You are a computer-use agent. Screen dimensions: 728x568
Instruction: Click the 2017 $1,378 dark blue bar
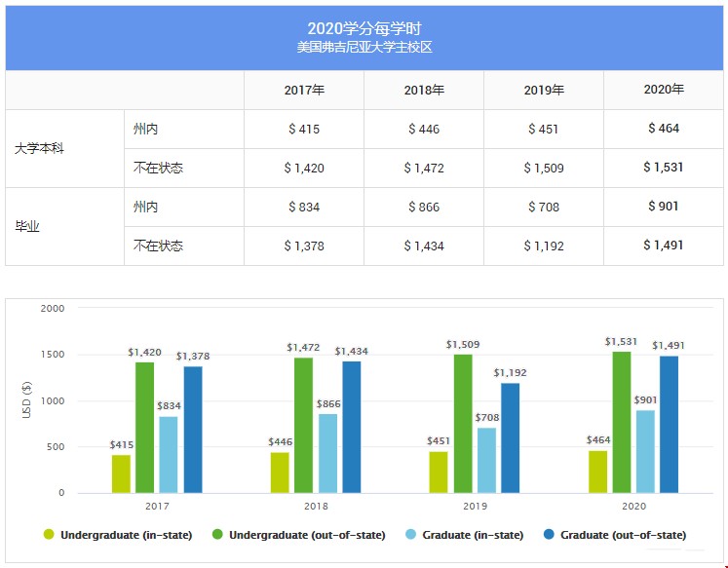[193, 430]
